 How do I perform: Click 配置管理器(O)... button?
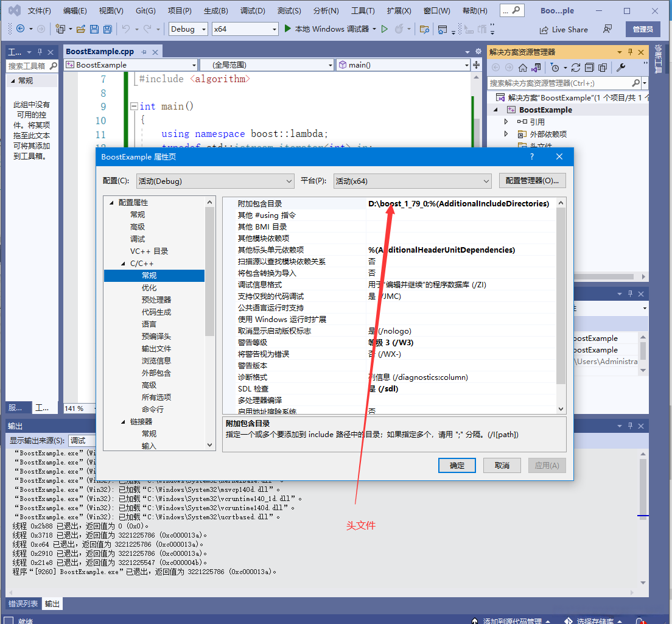(532, 181)
